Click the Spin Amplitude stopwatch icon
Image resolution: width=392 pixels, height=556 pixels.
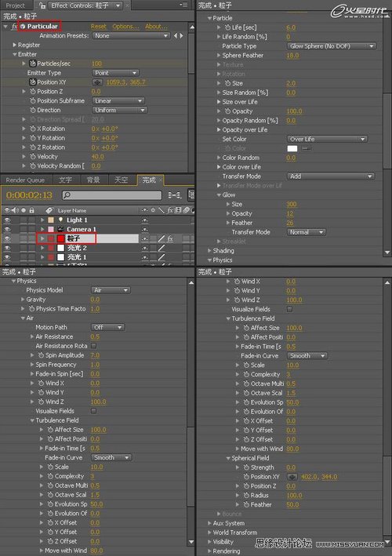click(41, 355)
